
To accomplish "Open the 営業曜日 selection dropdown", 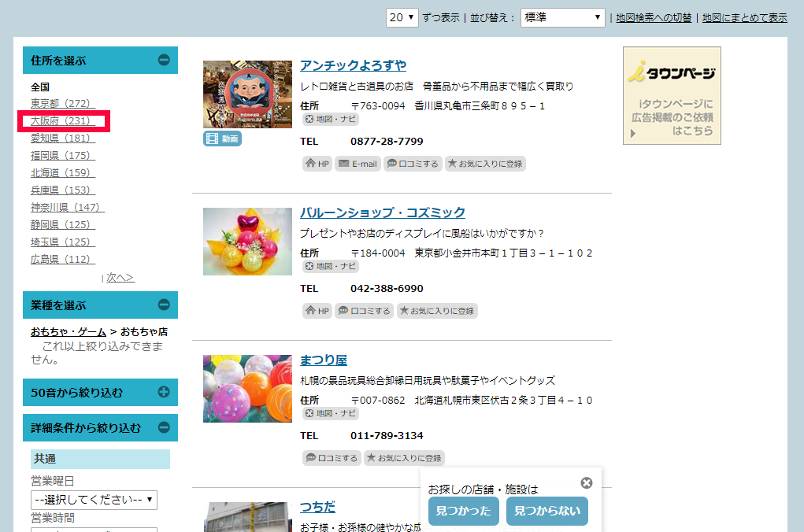I will (94, 501).
